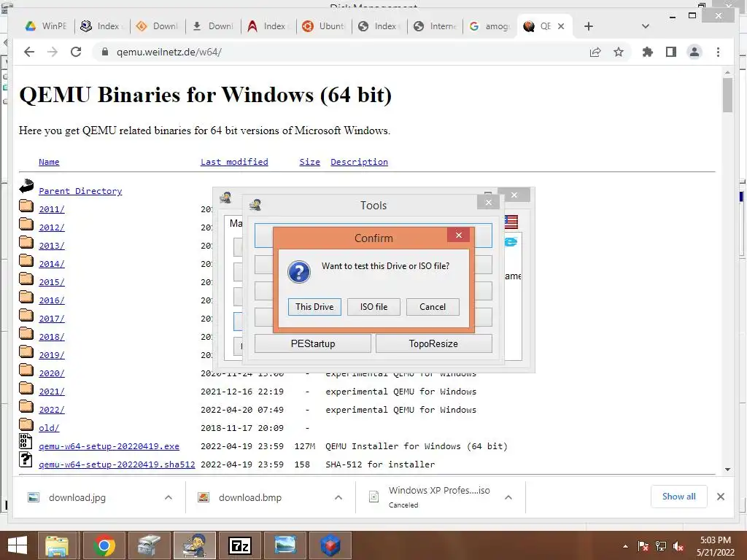Click the address bar URL

click(x=169, y=52)
